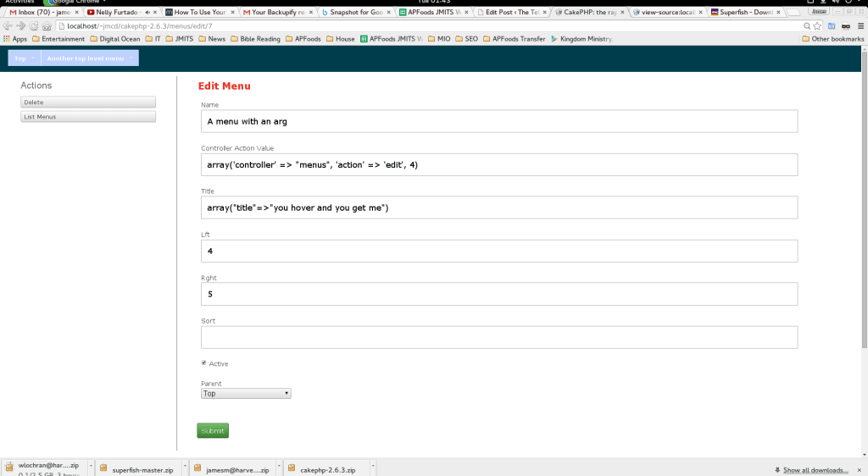Open the Entertainment bookmarks folder
Image resolution: width=868 pixels, height=476 pixels.
click(58, 39)
